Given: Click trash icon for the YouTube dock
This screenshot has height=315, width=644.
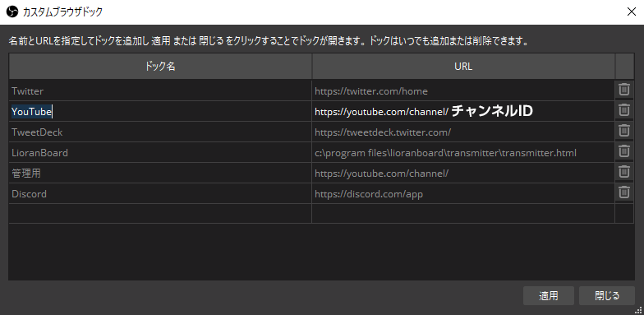Looking at the screenshot, I should coord(624,110).
